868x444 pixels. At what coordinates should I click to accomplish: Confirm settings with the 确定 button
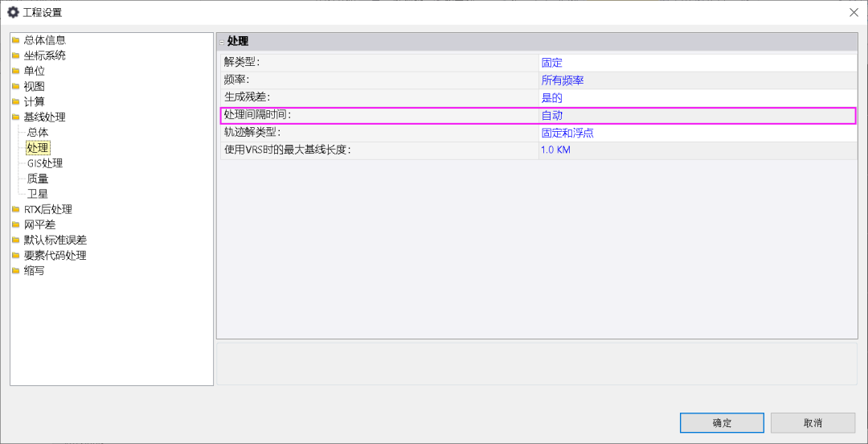pyautogui.click(x=722, y=423)
